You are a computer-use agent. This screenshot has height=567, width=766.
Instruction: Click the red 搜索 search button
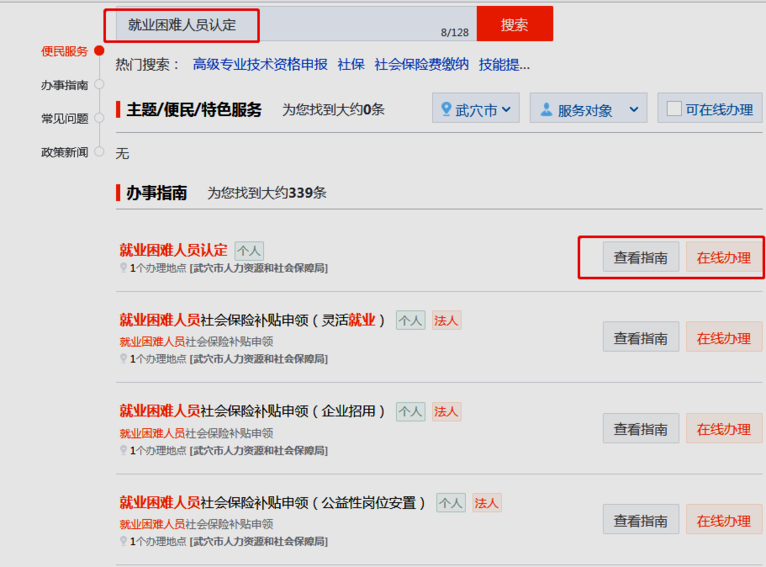[x=514, y=23]
